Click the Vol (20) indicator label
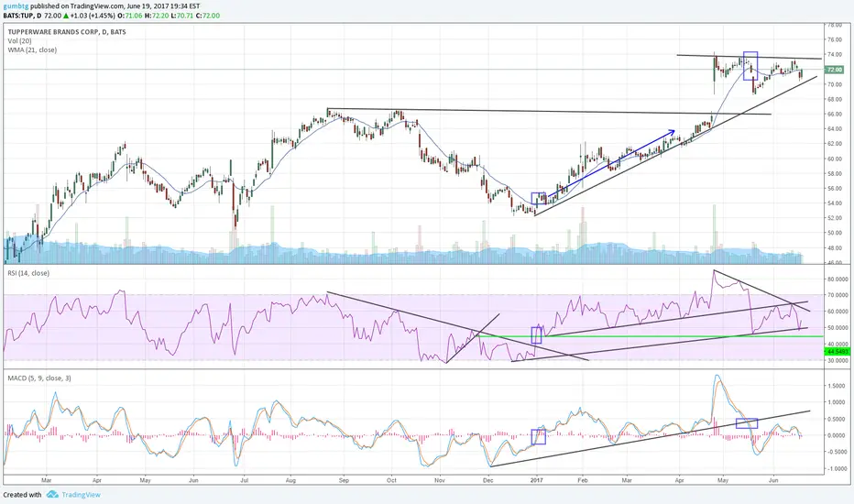Viewport: 854px width, 504px height. pyautogui.click(x=19, y=41)
